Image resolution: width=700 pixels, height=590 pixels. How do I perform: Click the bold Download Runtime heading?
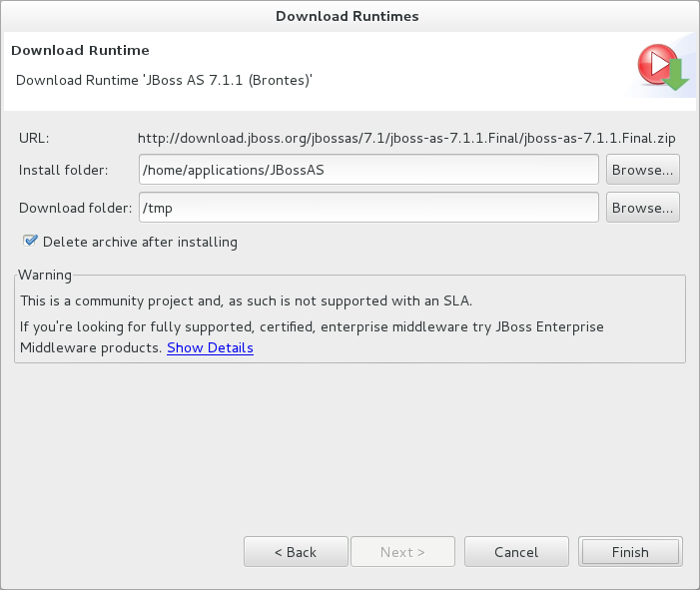(80, 50)
